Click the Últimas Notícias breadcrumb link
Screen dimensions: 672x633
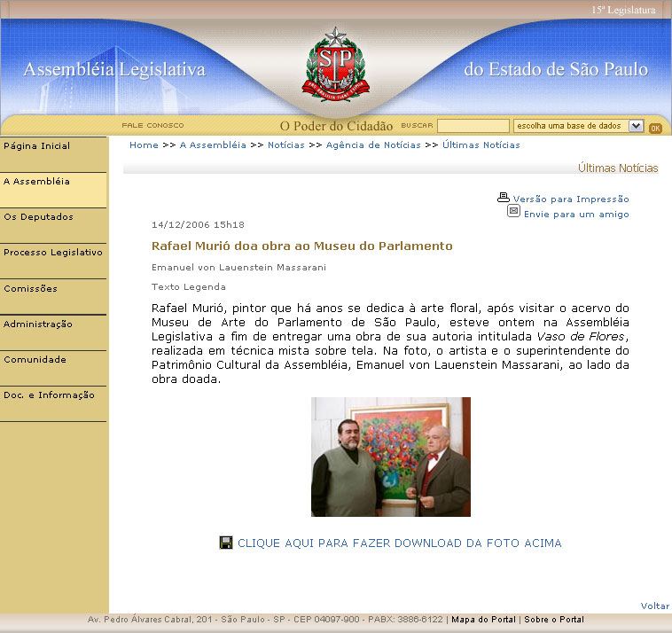481,145
